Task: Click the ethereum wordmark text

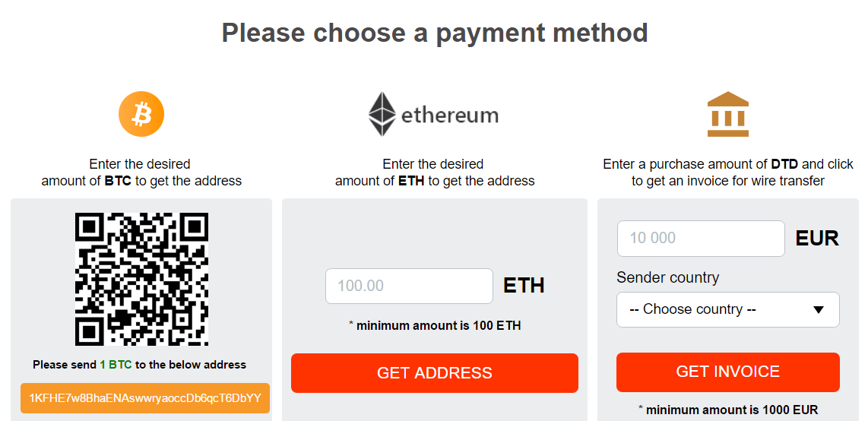Action: coord(449,115)
